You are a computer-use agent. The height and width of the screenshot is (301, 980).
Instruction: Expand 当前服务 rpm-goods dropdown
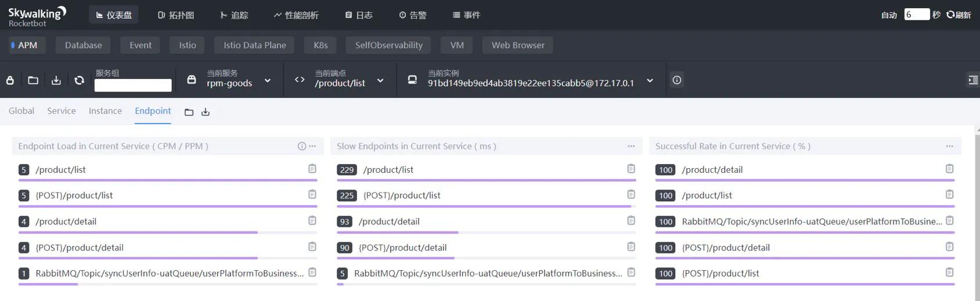click(268, 81)
